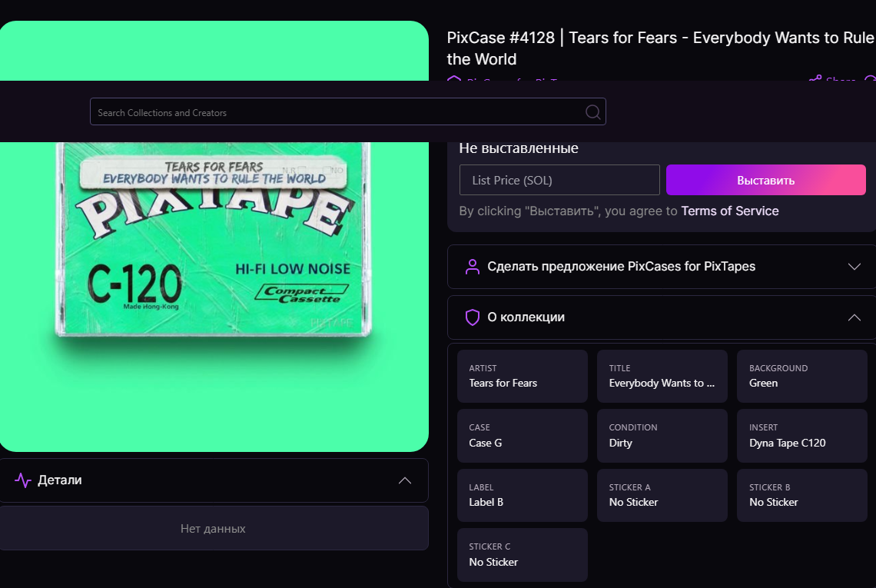Select the LABEL Label B attribute
876x588 pixels.
[523, 495]
